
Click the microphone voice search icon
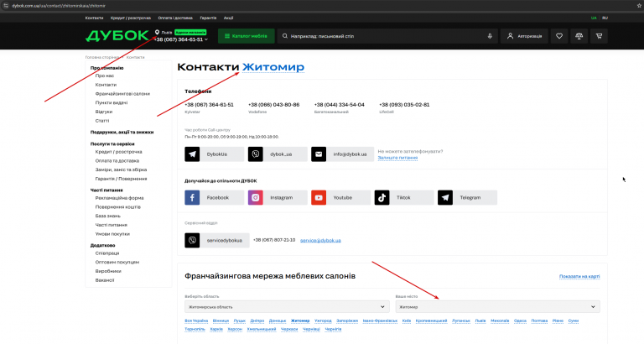click(490, 36)
